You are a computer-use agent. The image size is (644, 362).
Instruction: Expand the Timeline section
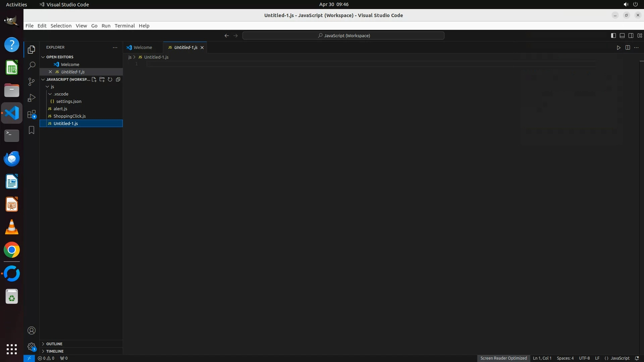coord(55,351)
